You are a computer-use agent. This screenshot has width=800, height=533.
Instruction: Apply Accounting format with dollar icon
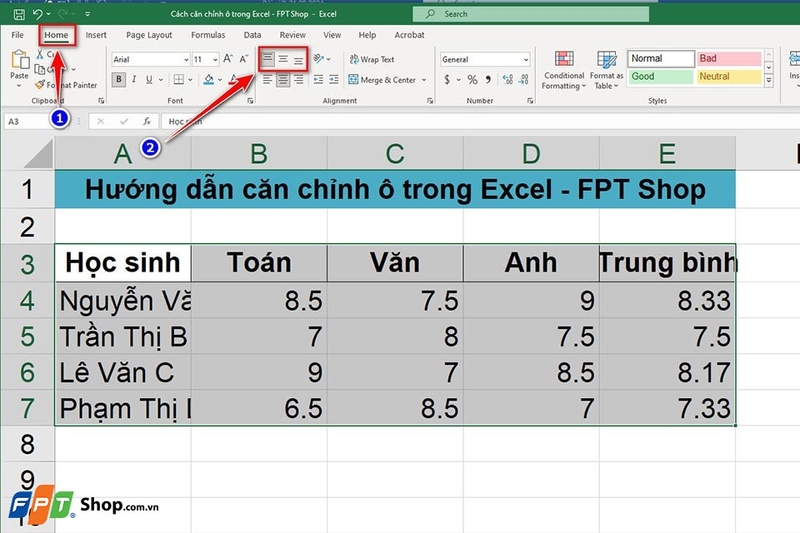click(x=447, y=80)
